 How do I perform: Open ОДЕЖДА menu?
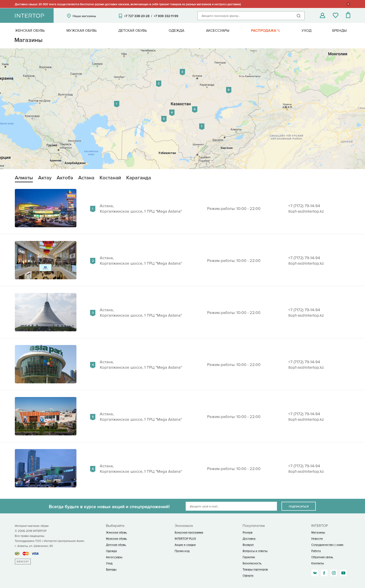tap(177, 30)
